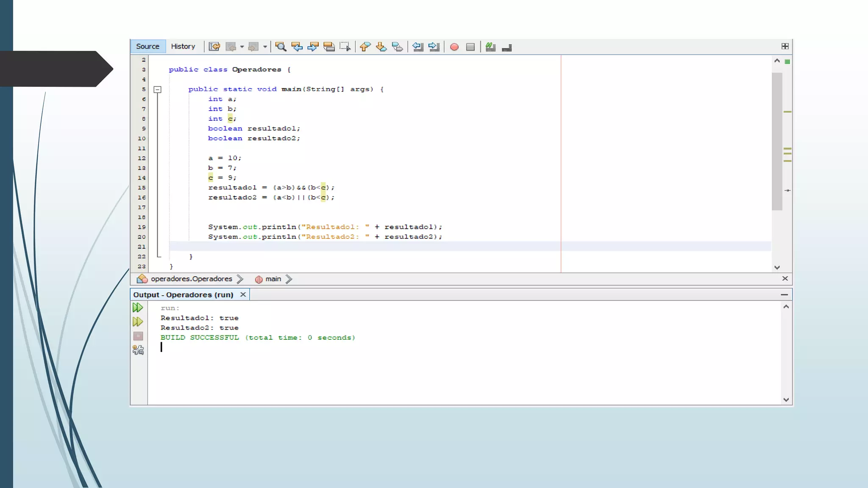Click the Last Edit location icon
The height and width of the screenshot is (488, 868).
214,47
